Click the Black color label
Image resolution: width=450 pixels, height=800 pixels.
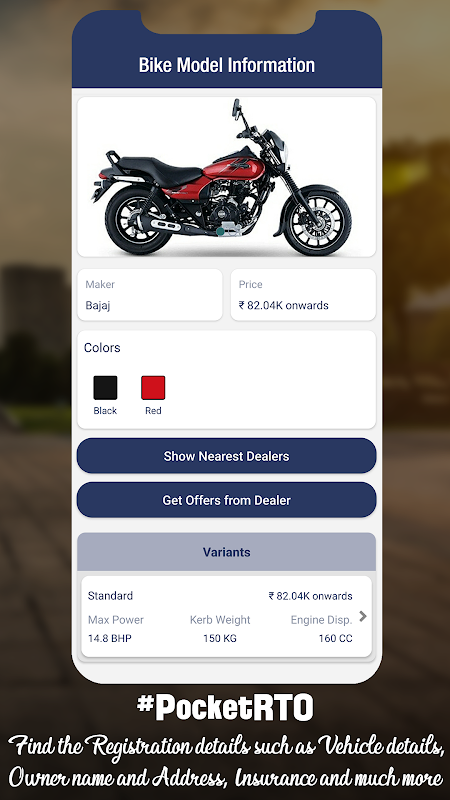coord(105,411)
